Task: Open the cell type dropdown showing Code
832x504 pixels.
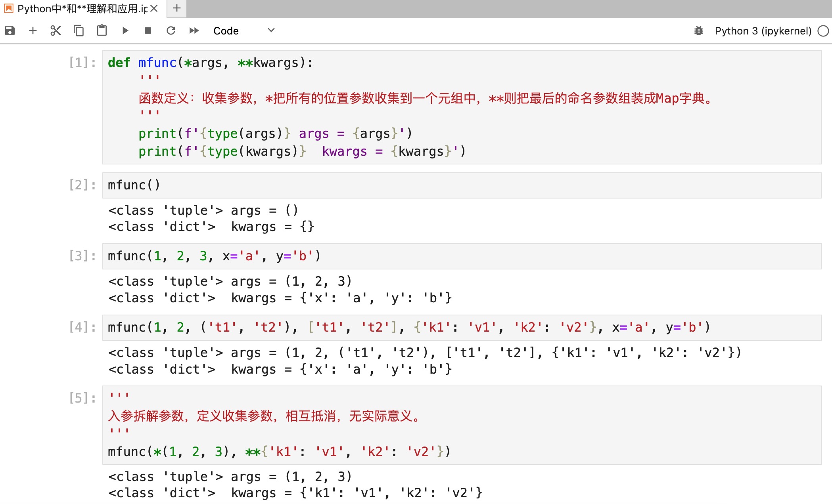Action: click(244, 31)
